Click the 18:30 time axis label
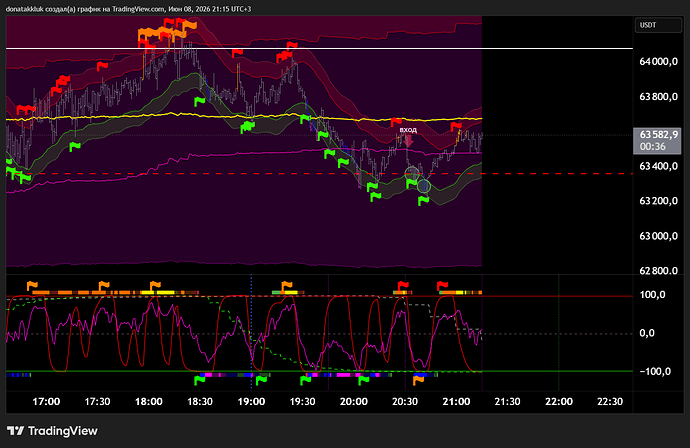 point(200,401)
